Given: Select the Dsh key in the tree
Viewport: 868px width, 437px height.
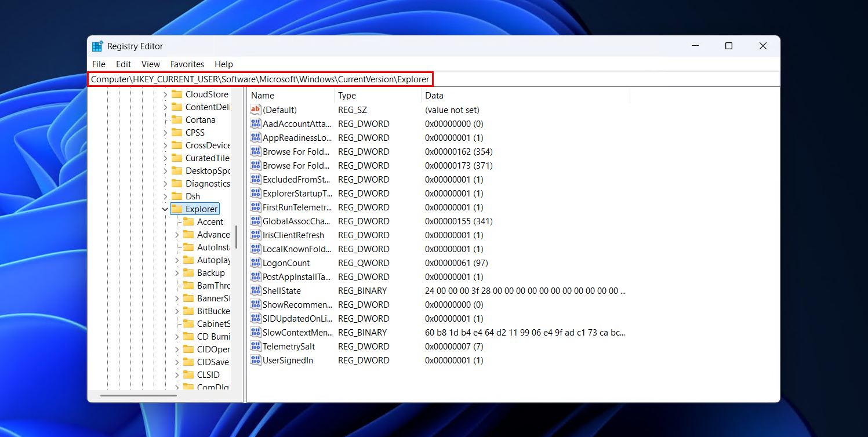Looking at the screenshot, I should point(193,196).
